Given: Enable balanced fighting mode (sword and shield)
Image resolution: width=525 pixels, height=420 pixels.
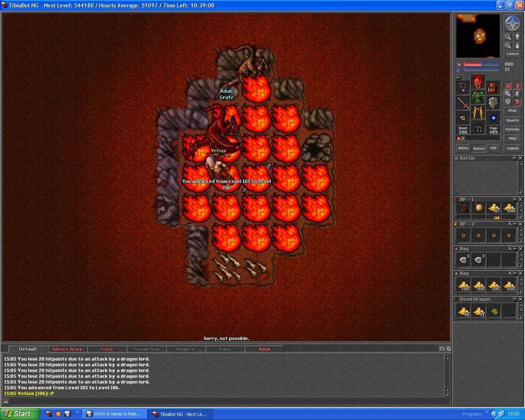Looking at the screenshot, I should pyautogui.click(x=508, y=94).
